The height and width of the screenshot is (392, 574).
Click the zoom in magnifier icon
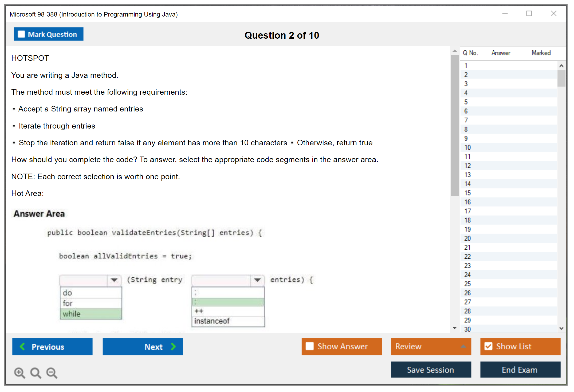[19, 373]
